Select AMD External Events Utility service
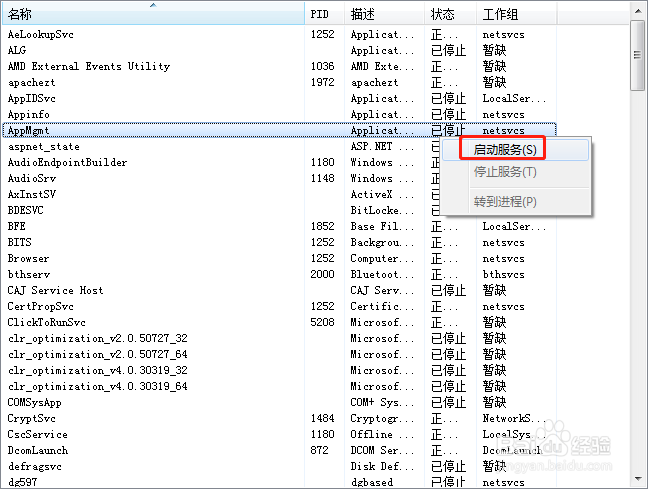 pos(89,67)
